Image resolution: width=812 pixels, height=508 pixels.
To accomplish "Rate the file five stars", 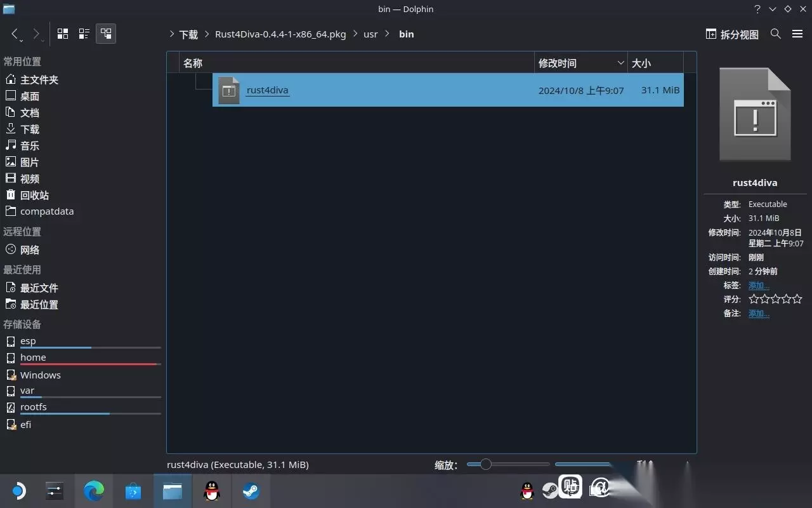I will click(797, 298).
